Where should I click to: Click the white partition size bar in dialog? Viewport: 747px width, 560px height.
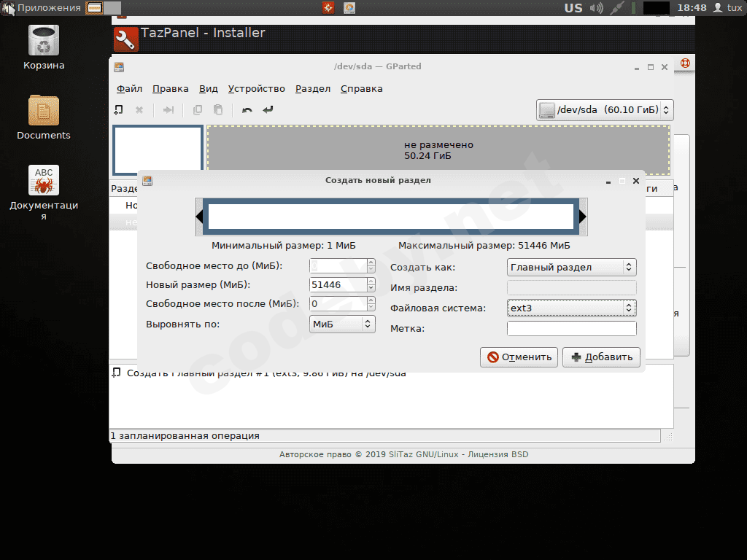pos(391,217)
